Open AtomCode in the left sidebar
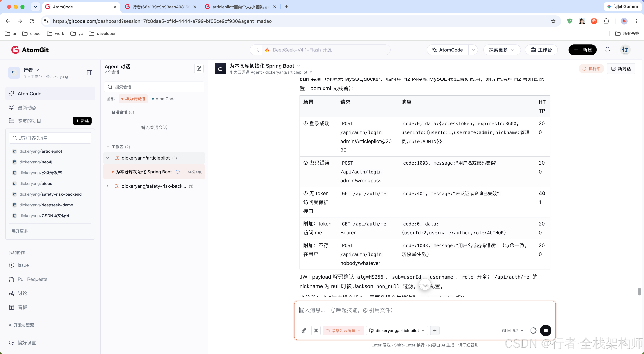 (50, 94)
